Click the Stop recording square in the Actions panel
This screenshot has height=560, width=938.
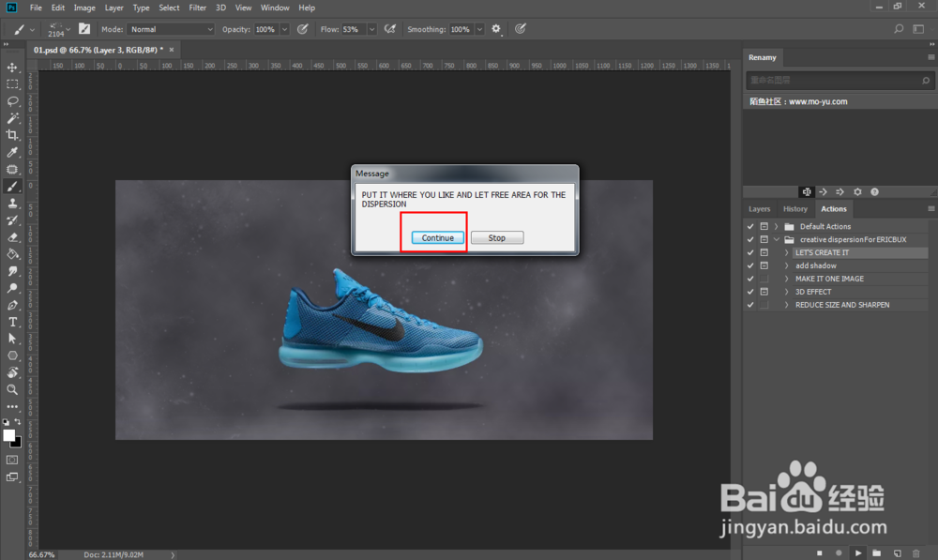pyautogui.click(x=820, y=552)
